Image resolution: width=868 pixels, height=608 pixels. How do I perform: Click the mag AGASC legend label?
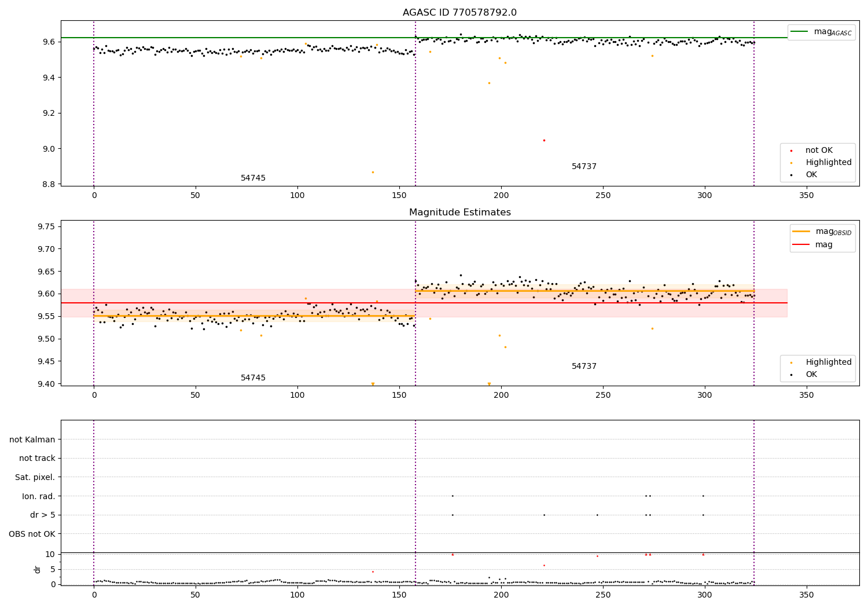click(x=833, y=32)
